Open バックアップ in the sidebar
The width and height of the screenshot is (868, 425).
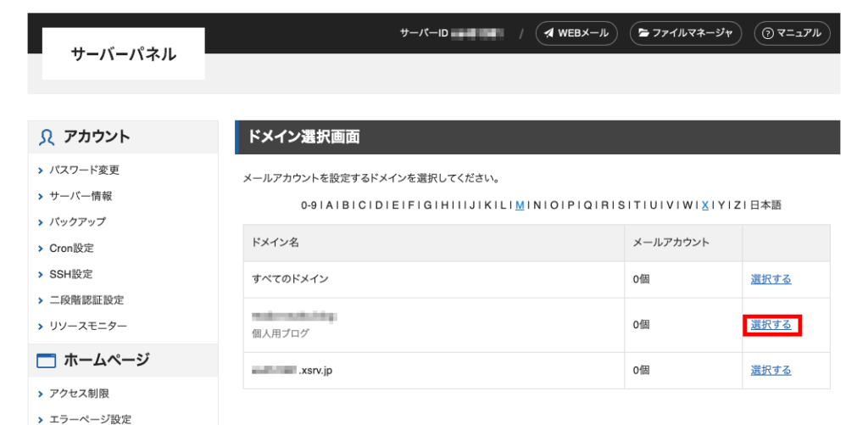pos(77,221)
